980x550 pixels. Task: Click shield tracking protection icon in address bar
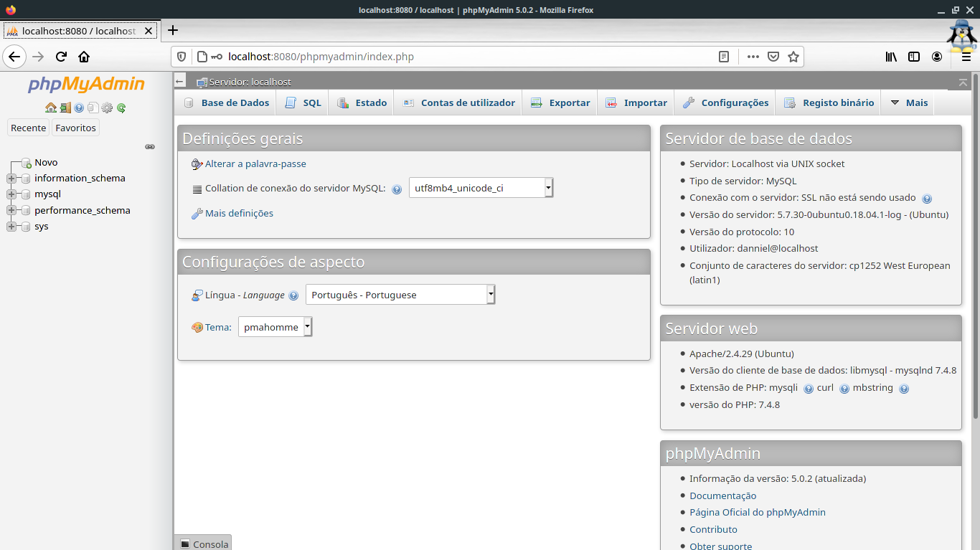click(182, 57)
